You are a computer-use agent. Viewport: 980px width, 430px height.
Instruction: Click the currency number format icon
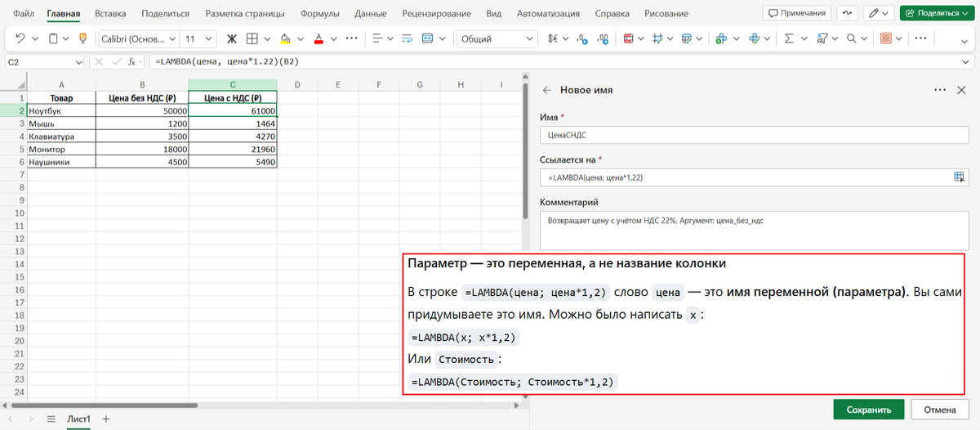coord(554,38)
